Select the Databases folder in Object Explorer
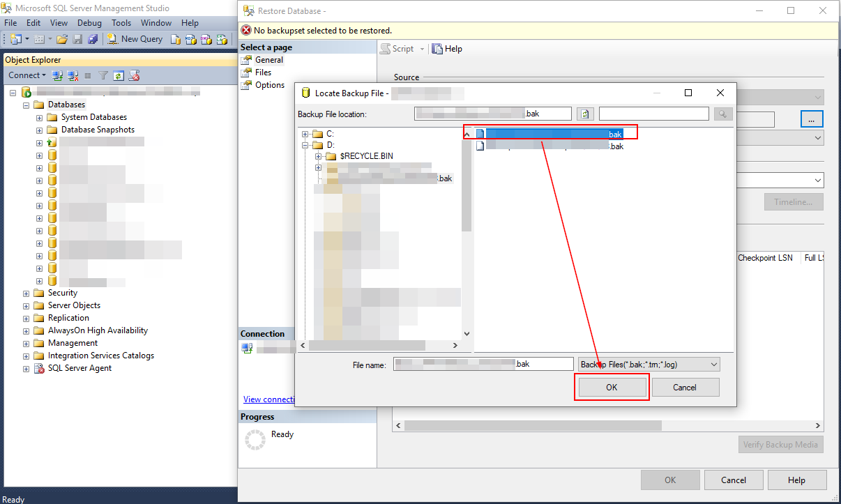Viewport: 841px width, 504px height. [x=66, y=105]
